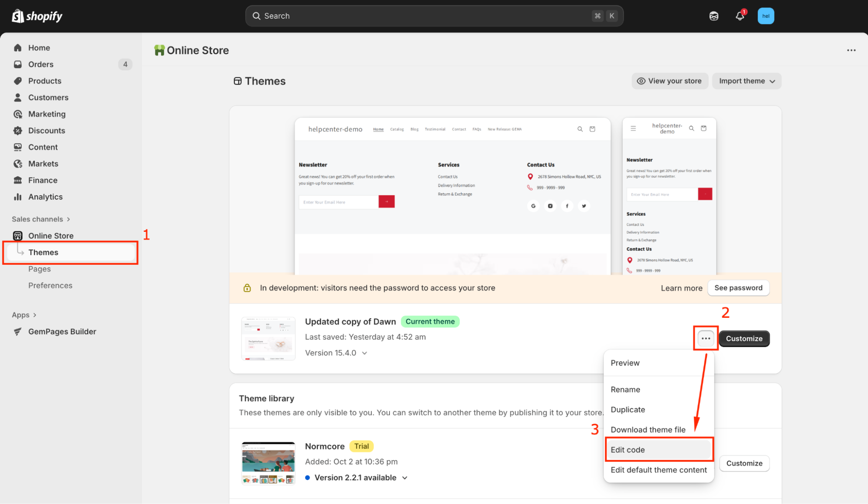Click the Sidekick assistant icon
The height and width of the screenshot is (504, 868).
(714, 16)
